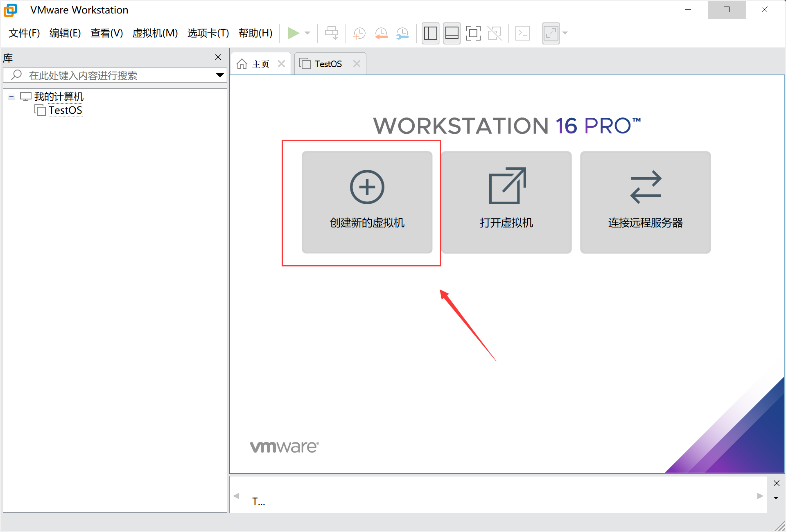Open the power options dropdown arrow
786x532 pixels.
[x=307, y=33]
